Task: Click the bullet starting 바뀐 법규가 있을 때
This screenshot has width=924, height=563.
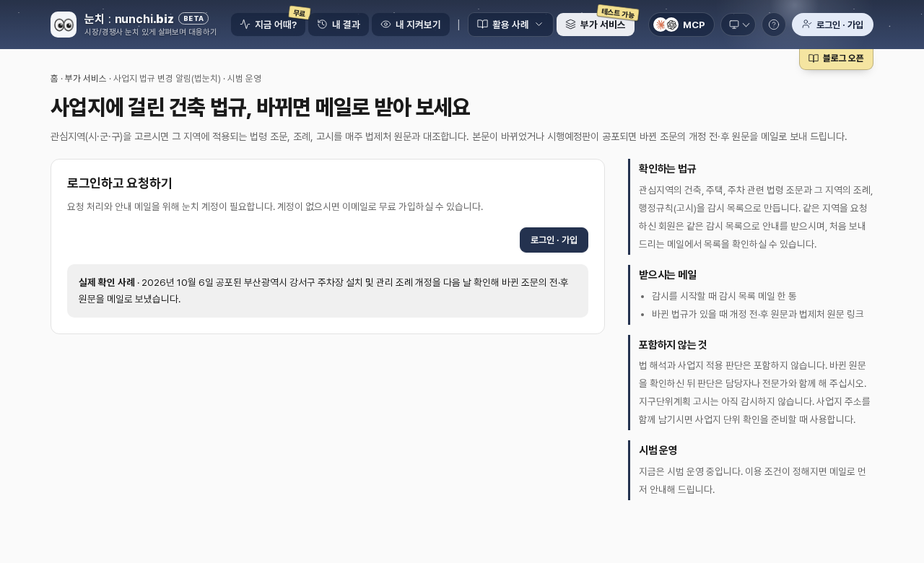Action: [x=757, y=314]
